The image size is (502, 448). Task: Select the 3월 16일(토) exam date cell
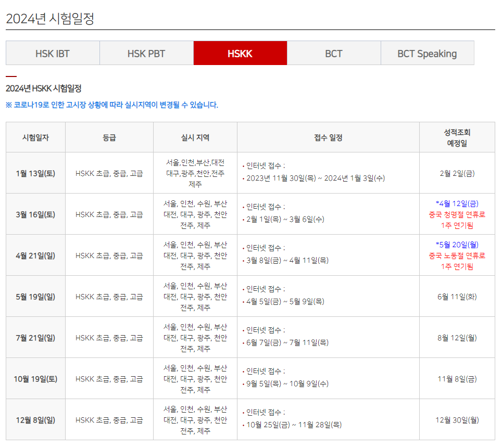point(35,214)
